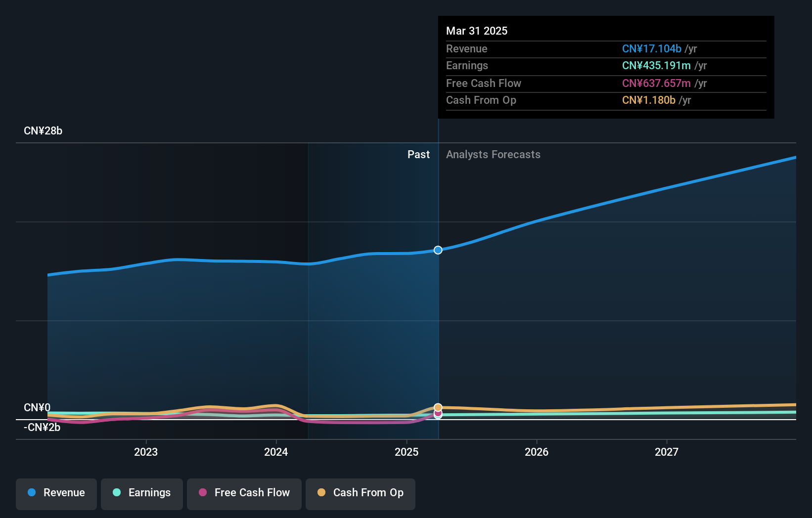Select the 2023 x-axis label
The width and height of the screenshot is (812, 518).
click(146, 452)
